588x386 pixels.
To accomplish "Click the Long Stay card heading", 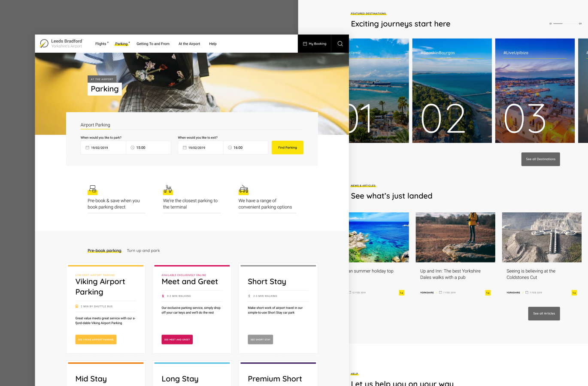I will [180, 379].
